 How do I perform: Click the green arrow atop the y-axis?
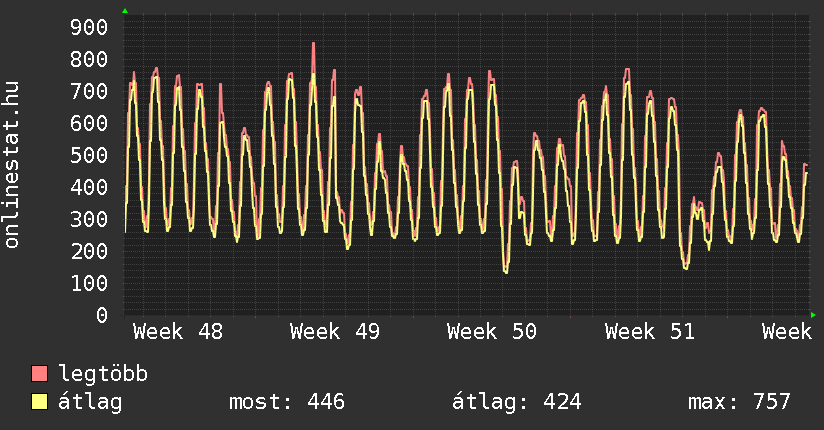(x=125, y=10)
